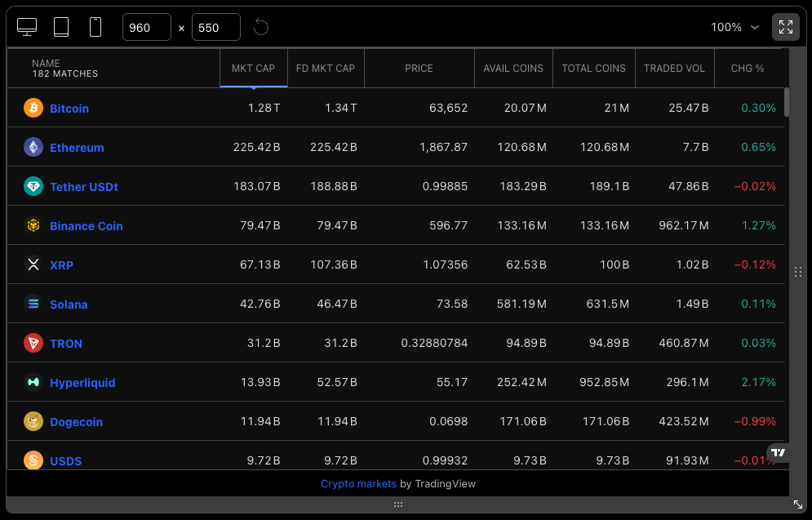
Task: Click the table's vertical scrollbar thumb
Action: pos(787,102)
